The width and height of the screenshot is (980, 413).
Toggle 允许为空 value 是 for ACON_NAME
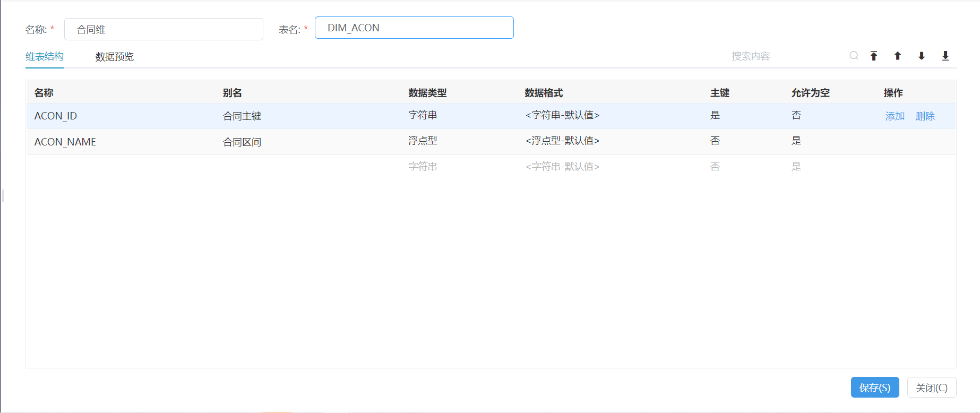(796, 141)
